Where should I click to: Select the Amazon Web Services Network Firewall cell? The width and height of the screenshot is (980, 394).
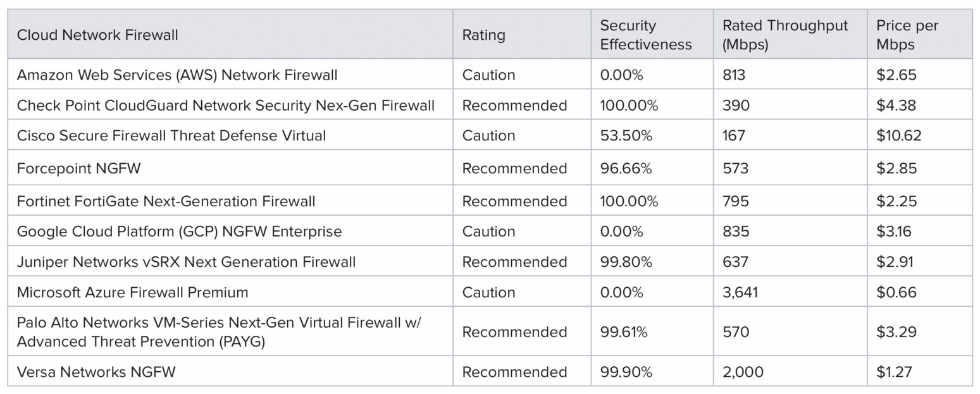coord(177,75)
